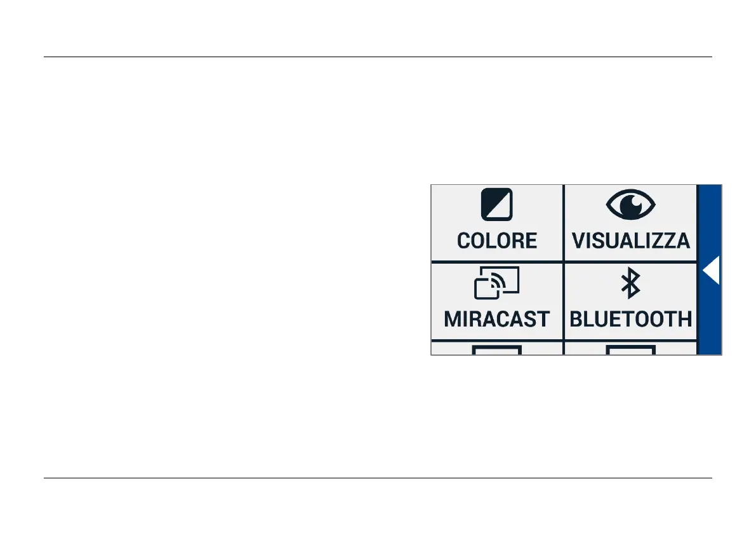Choose the MIRACAST text label

point(497,319)
